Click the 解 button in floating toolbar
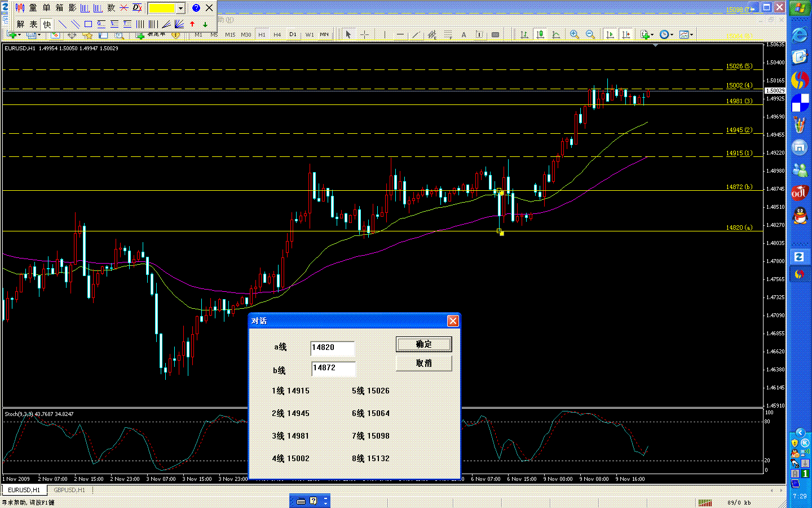812x508 pixels. coord(20,24)
